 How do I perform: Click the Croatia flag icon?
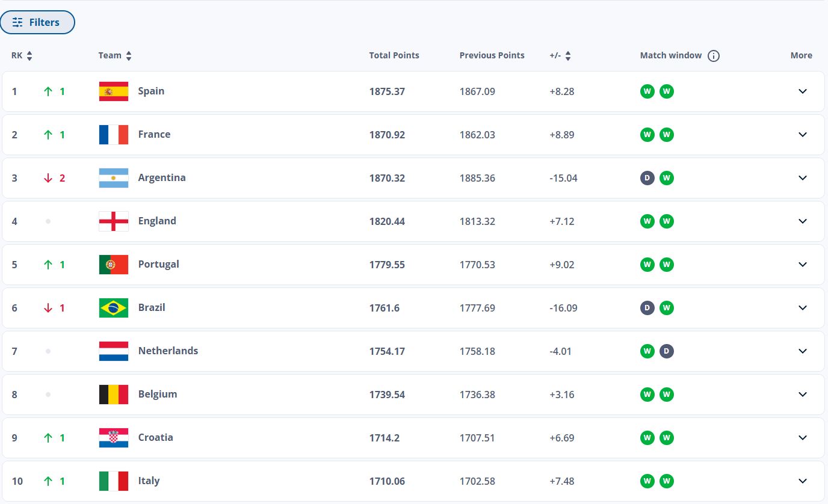tap(114, 438)
